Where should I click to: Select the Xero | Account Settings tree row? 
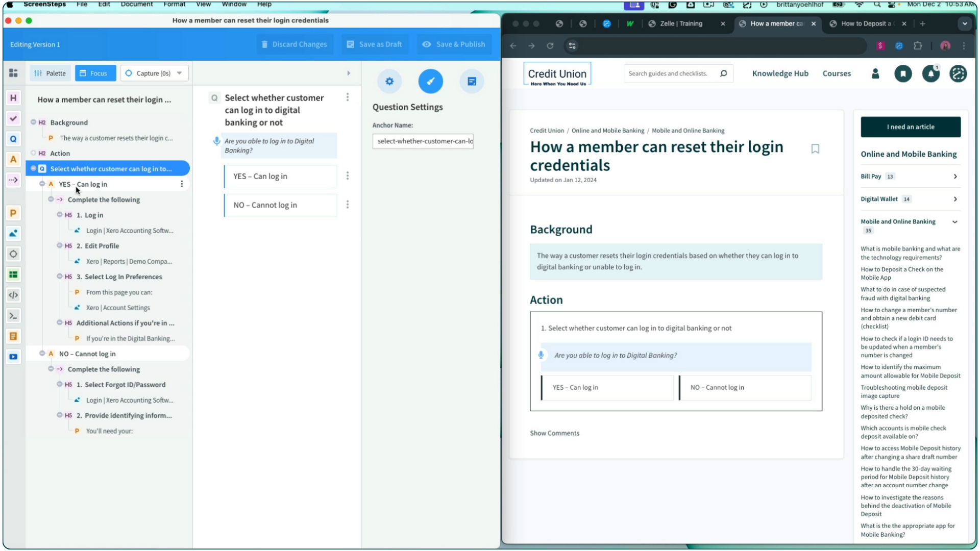(x=118, y=308)
